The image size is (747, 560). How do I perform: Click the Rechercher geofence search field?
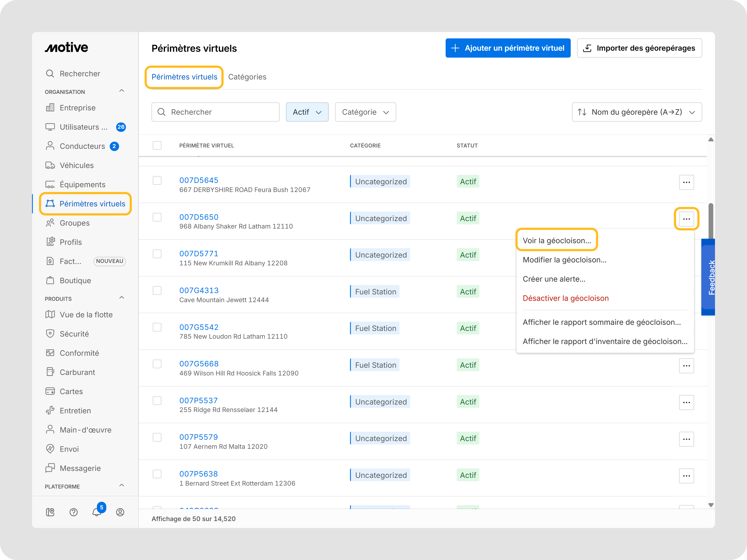216,112
